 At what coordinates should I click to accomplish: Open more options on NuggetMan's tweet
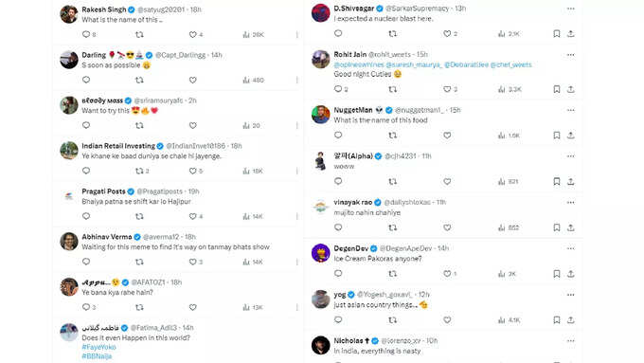coord(570,110)
